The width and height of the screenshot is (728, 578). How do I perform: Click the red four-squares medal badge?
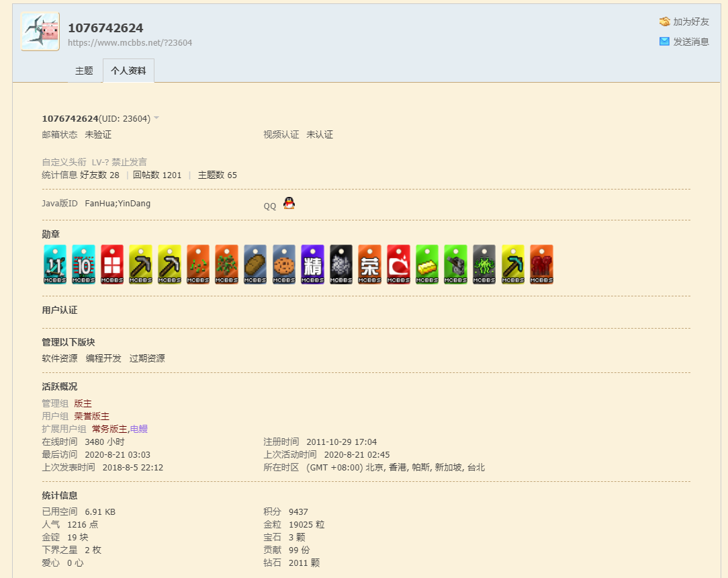pyautogui.click(x=112, y=264)
